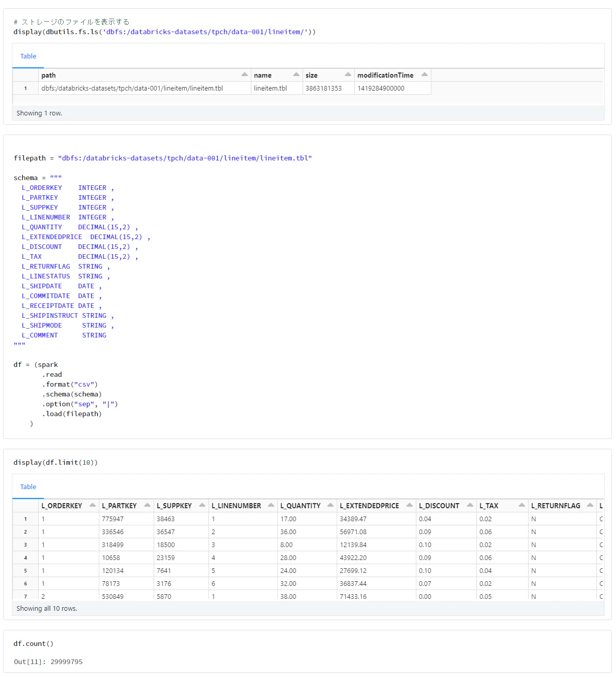Click the Out[11]: 29999795 output line
Viewport: 616px width, 677px height.
48,662
